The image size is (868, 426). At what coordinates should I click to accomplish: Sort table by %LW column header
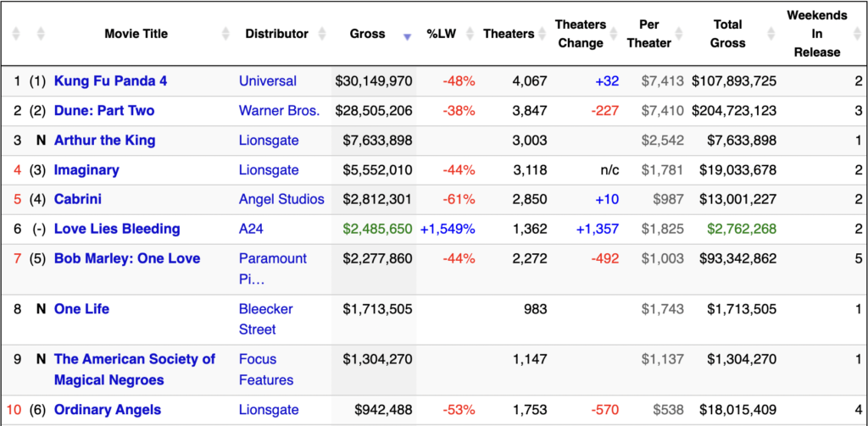pyautogui.click(x=441, y=34)
